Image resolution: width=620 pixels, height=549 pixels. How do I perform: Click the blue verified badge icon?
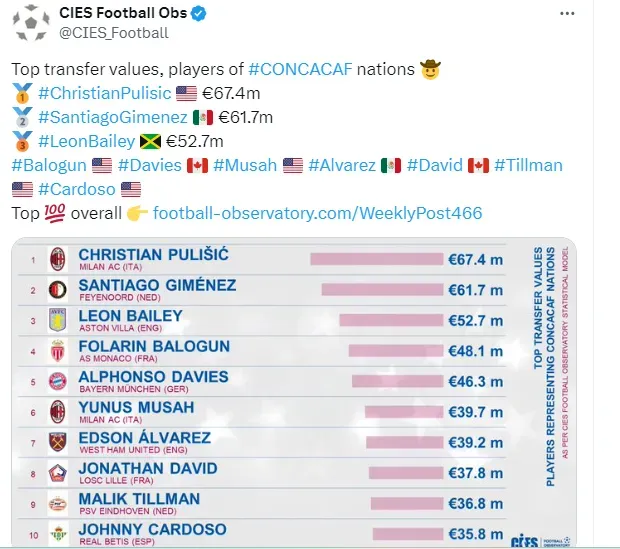(x=199, y=13)
